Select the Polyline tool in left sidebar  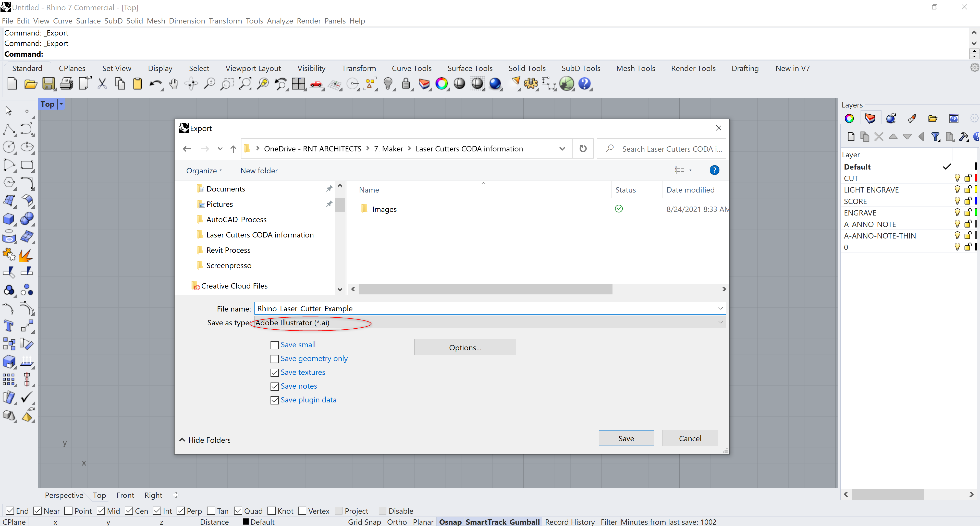tap(9, 129)
